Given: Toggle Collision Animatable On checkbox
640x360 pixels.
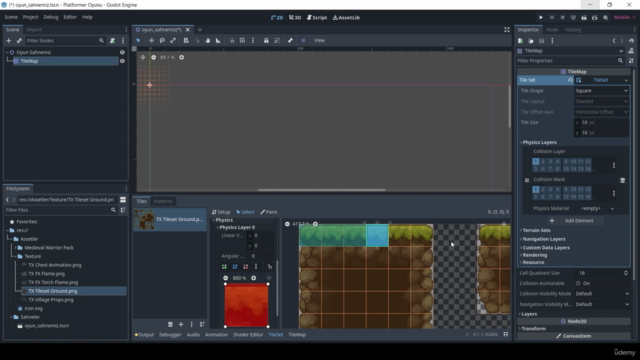Looking at the screenshot, I should 578,283.
